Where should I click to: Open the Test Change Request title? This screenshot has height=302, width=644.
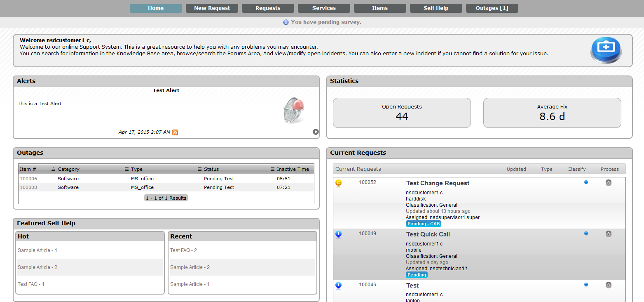click(x=438, y=183)
